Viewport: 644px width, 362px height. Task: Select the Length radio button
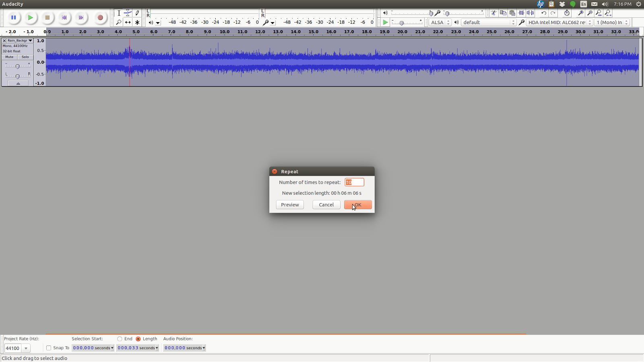click(138, 339)
